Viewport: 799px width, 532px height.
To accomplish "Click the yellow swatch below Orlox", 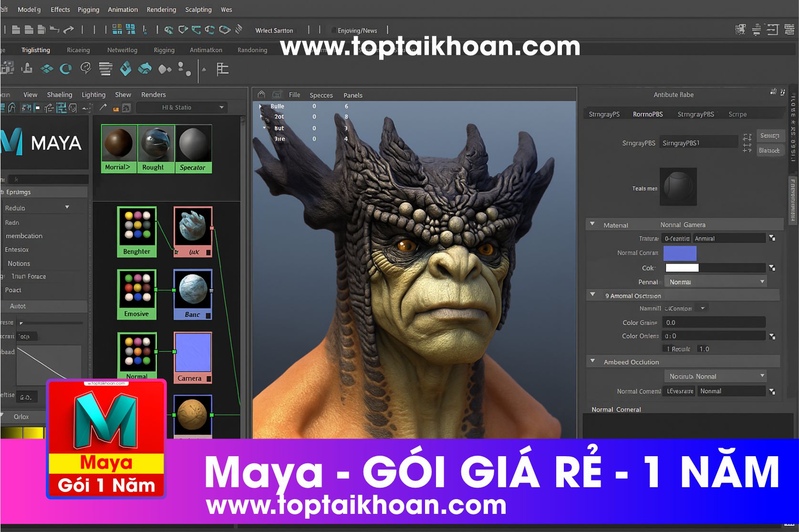I will point(33,433).
